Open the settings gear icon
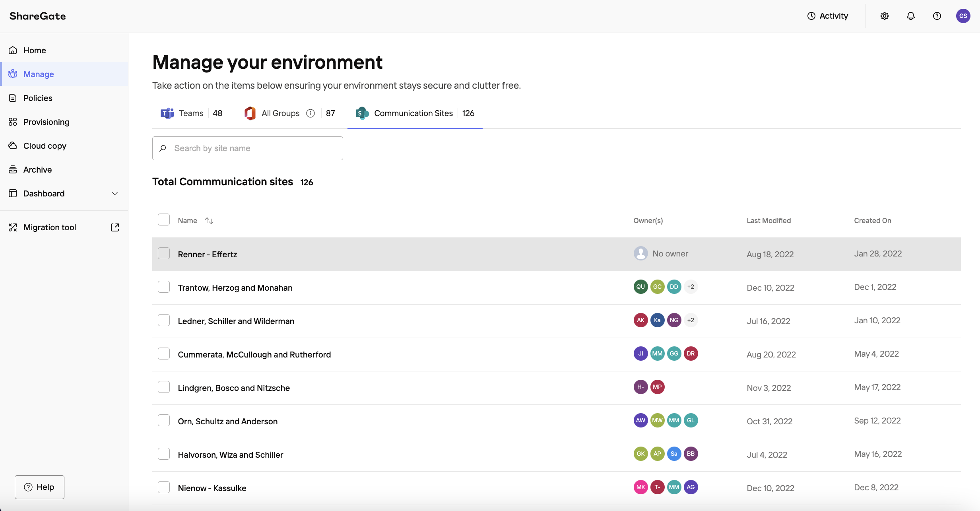Viewport: 980px width, 511px height. click(x=884, y=16)
